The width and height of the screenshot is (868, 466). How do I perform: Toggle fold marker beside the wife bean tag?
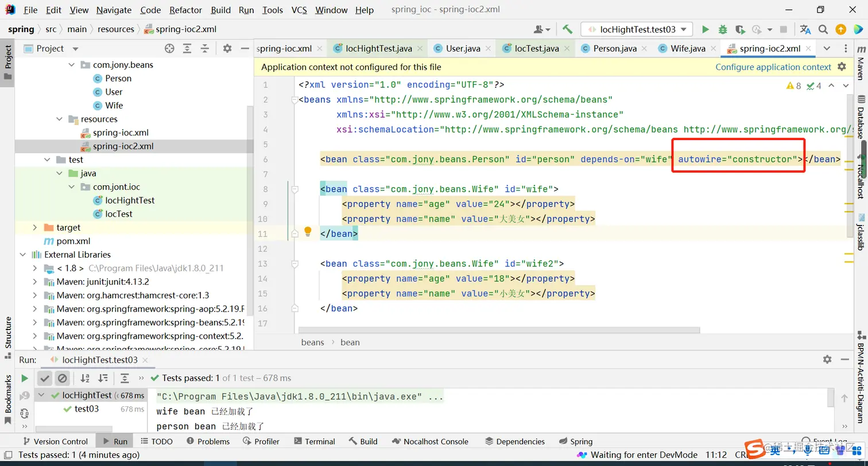tap(294, 189)
